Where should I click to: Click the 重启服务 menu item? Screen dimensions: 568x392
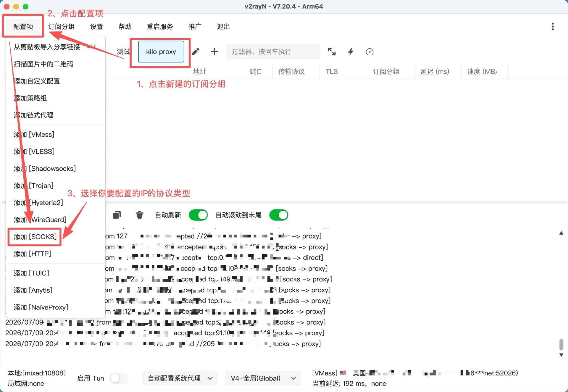coord(160,27)
